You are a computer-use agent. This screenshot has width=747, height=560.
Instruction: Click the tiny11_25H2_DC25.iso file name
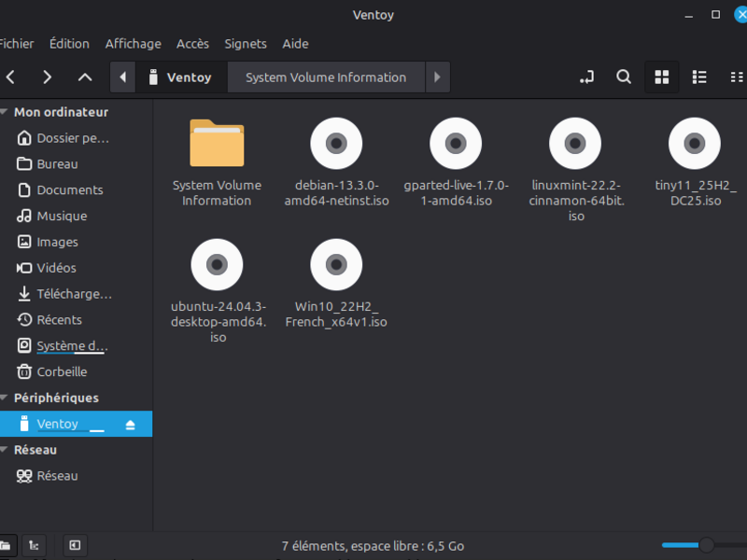[x=696, y=193]
